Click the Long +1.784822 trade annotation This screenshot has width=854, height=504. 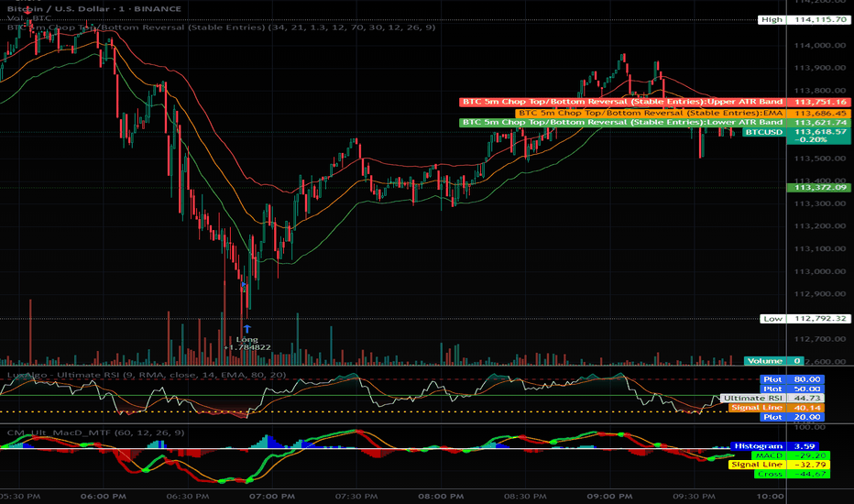[246, 344]
